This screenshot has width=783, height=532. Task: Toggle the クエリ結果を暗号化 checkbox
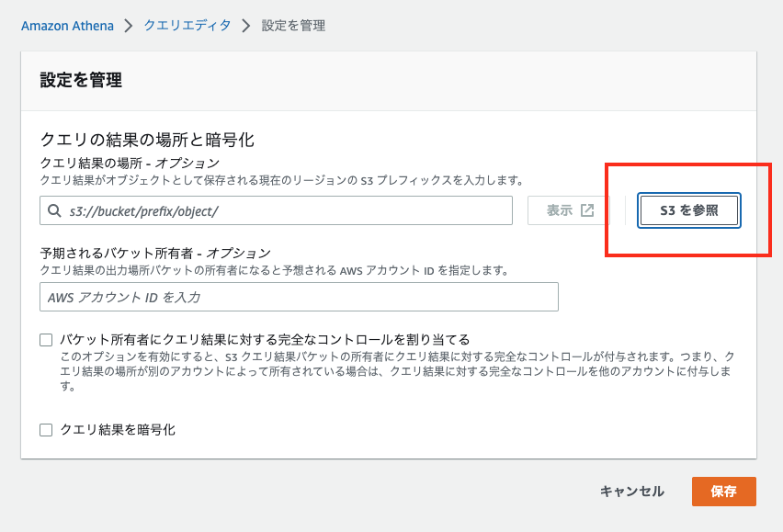click(x=46, y=430)
